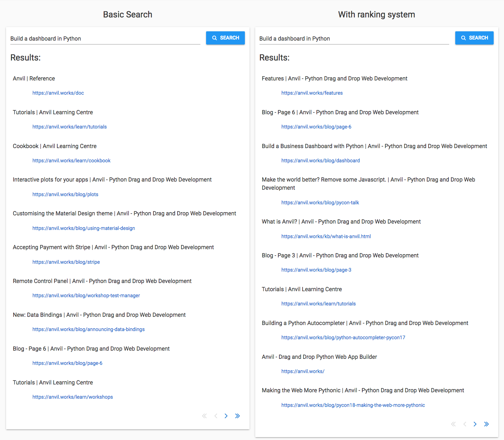Open the anvil.works/doc link
Viewport: 504px width, 440px height.
(58, 93)
